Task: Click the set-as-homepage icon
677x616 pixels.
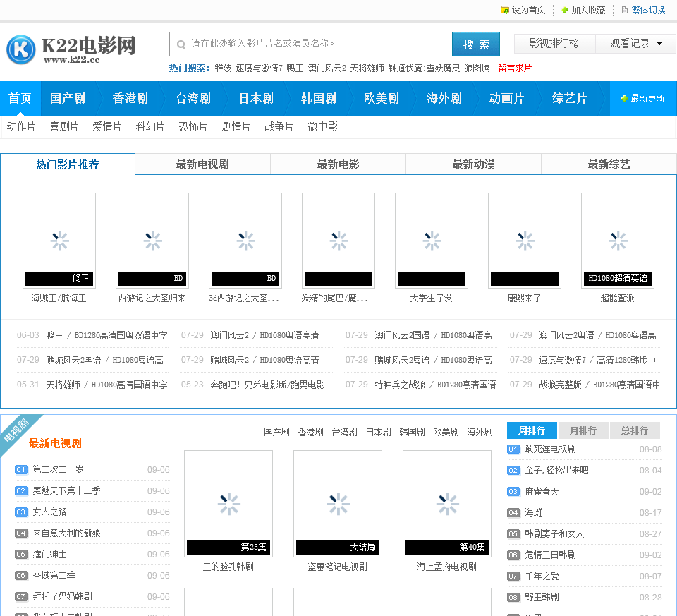Action: pyautogui.click(x=504, y=10)
